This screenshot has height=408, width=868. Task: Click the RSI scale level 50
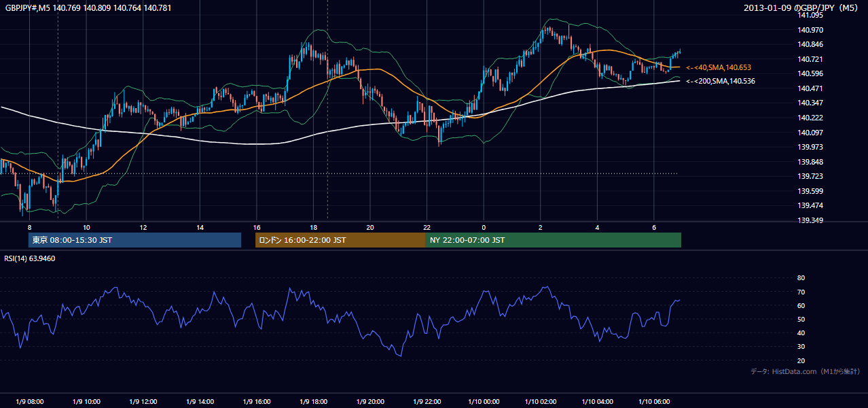coord(801,319)
